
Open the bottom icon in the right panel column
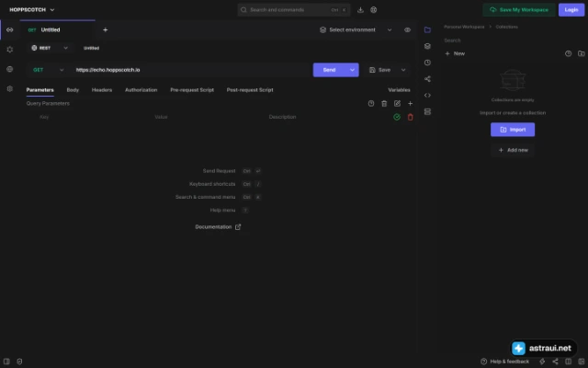click(427, 111)
